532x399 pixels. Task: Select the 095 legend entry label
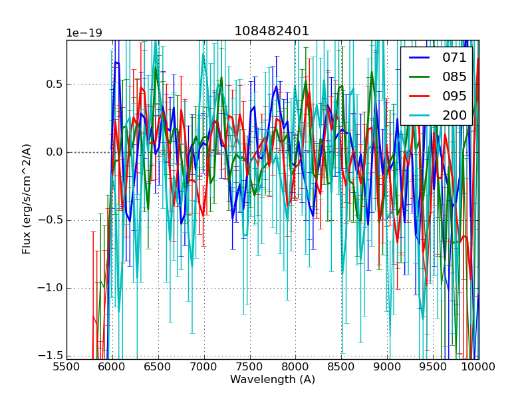click(x=454, y=96)
